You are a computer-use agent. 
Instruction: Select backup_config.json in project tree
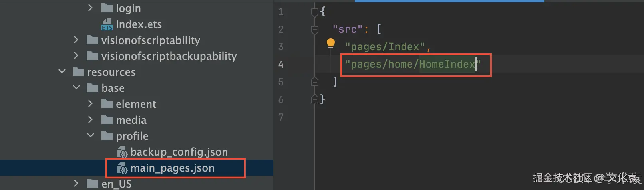tap(179, 152)
